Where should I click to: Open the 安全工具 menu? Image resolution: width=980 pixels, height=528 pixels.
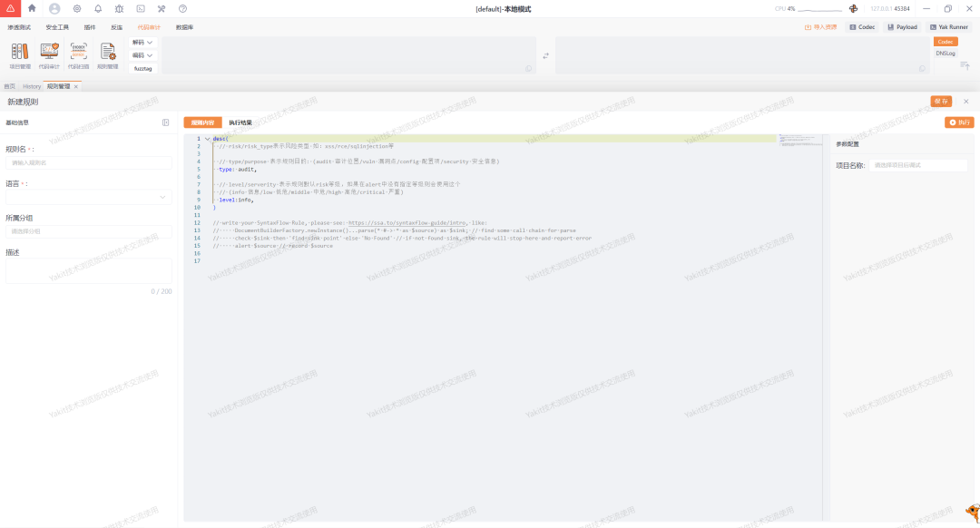[x=57, y=27]
